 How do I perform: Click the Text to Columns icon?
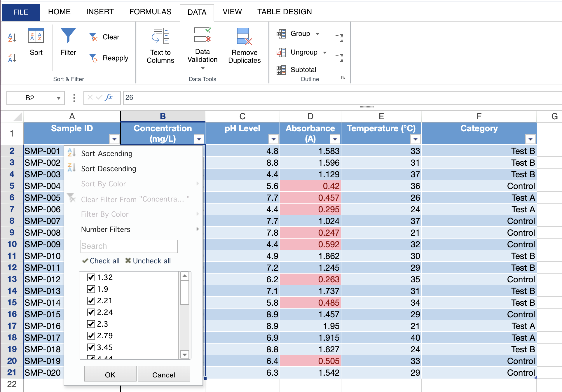(x=160, y=36)
